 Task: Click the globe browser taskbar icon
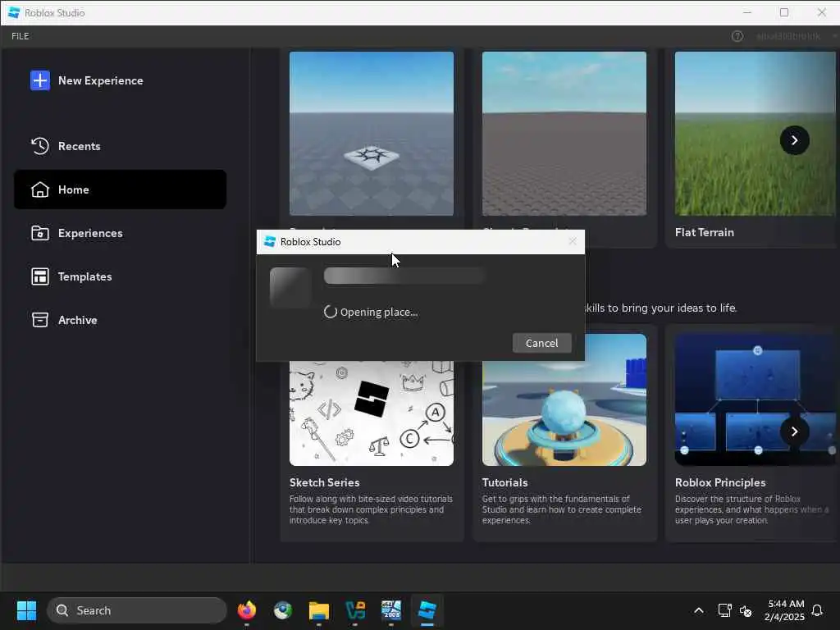click(x=283, y=610)
